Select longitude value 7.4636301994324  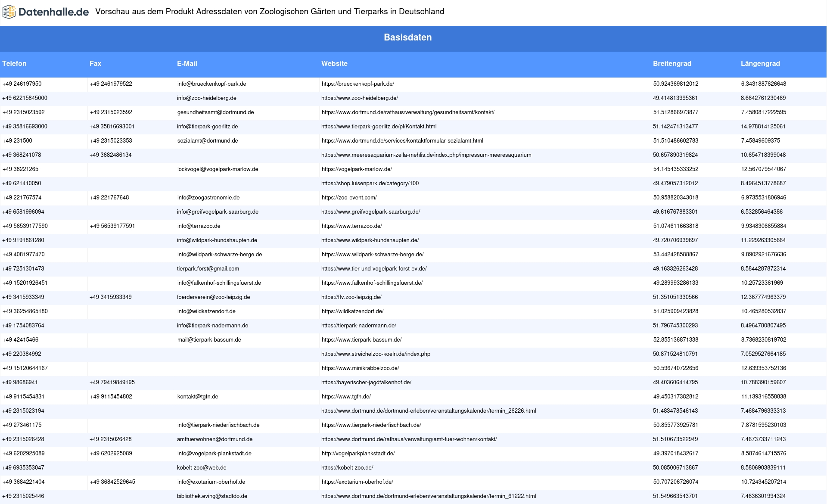763,496
